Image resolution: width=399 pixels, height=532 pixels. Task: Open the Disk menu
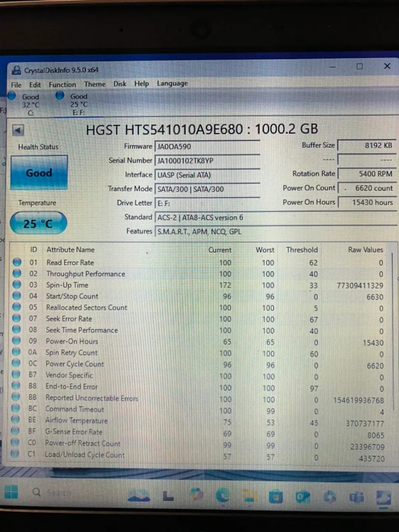pos(119,84)
